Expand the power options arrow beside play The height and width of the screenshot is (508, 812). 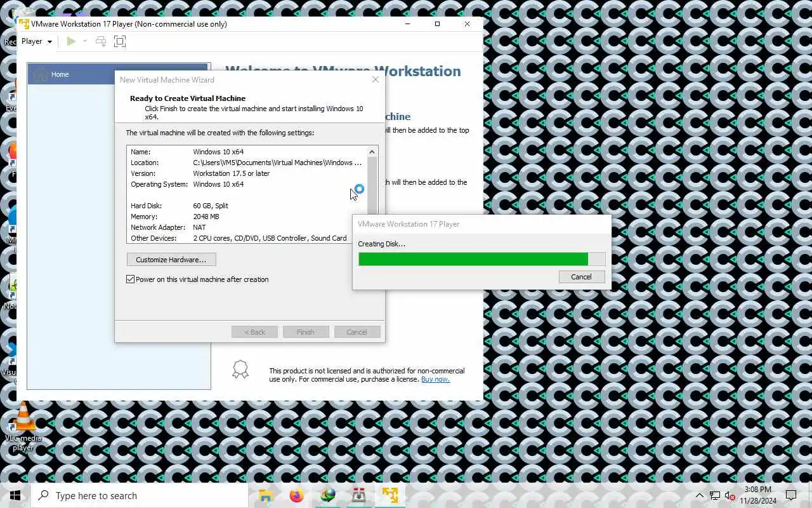(x=85, y=41)
